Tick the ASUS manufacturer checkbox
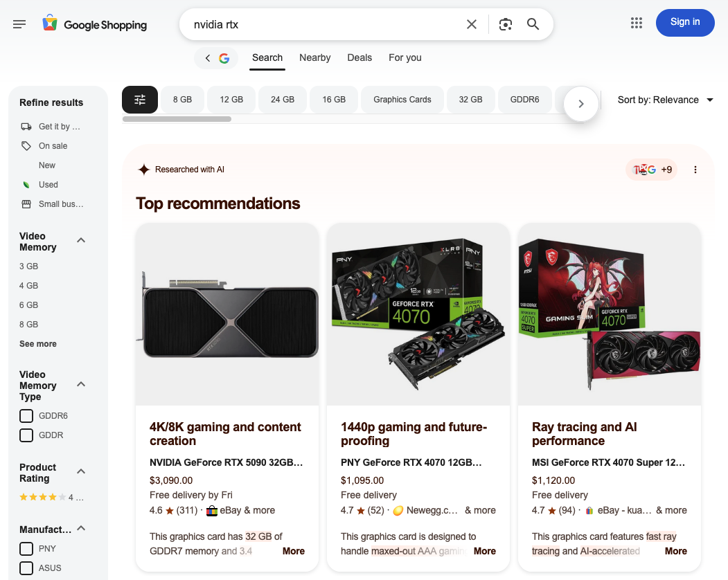Viewport: 728px width, 580px height. point(26,568)
